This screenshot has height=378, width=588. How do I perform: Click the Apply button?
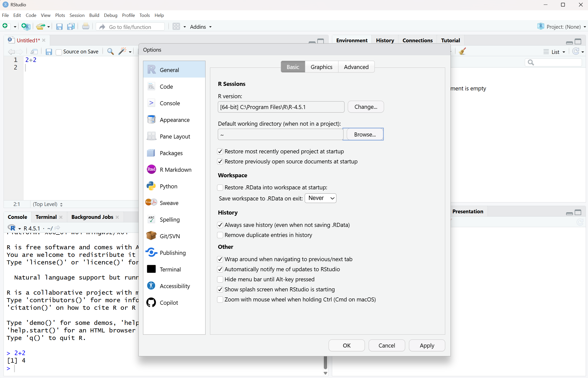click(427, 345)
